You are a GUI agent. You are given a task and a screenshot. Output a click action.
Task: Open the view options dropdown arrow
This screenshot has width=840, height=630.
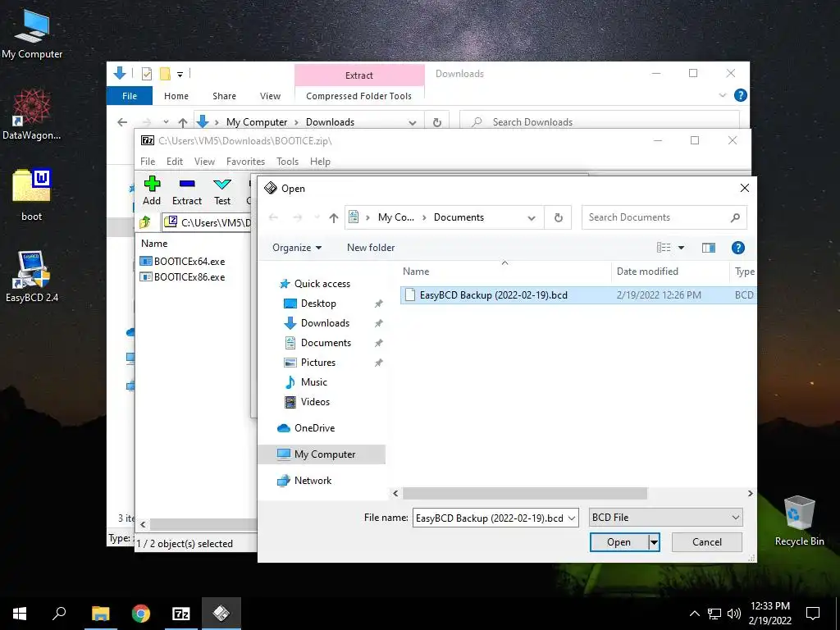(x=682, y=248)
